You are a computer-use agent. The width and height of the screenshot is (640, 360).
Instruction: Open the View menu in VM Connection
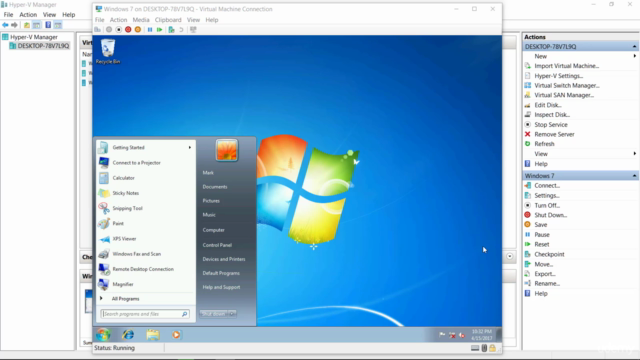point(193,20)
